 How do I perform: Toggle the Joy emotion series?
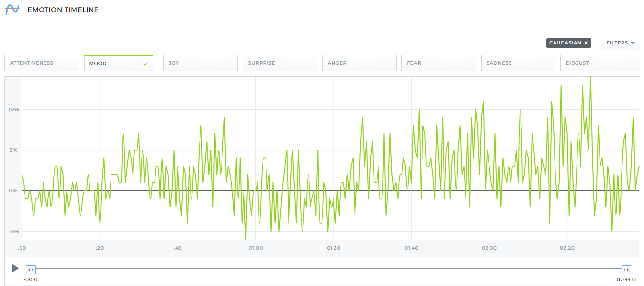click(200, 63)
